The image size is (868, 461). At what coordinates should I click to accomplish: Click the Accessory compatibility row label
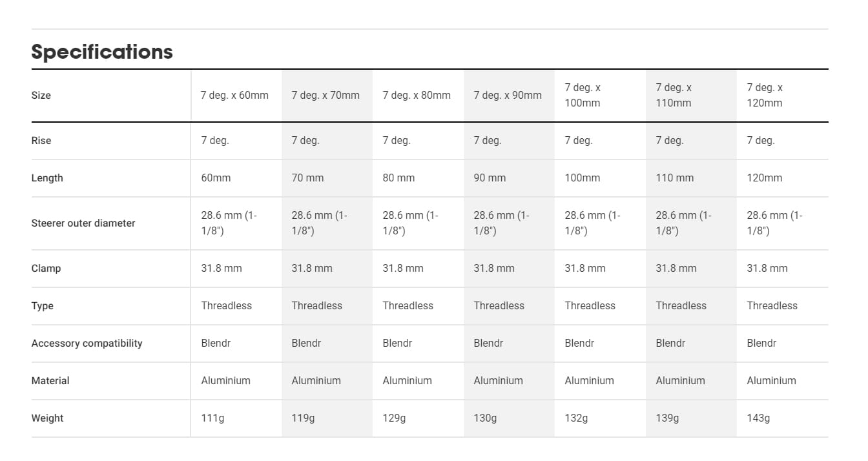(x=87, y=343)
